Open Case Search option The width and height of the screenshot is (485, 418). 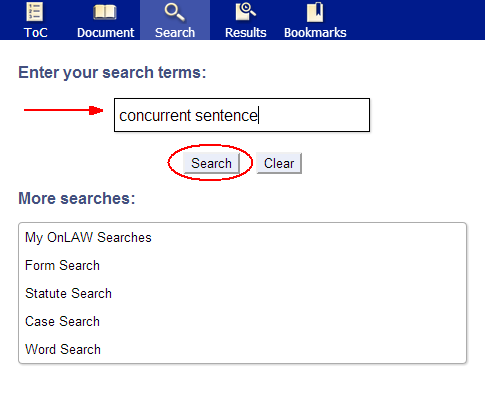point(62,322)
